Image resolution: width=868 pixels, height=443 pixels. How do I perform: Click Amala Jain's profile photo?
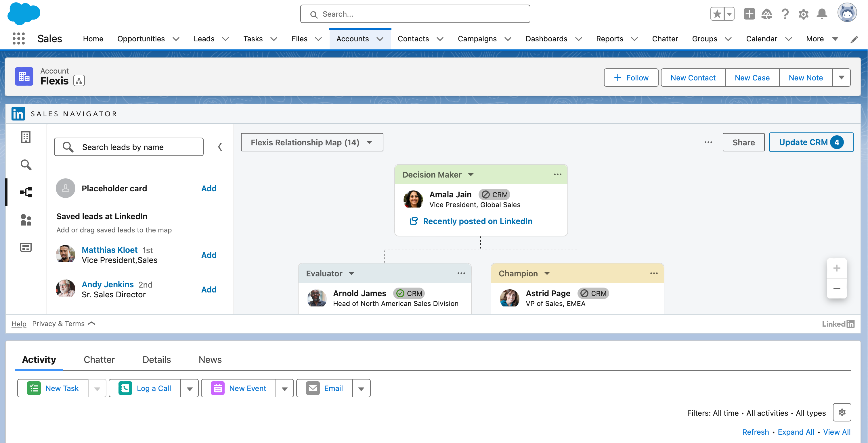pyautogui.click(x=413, y=199)
